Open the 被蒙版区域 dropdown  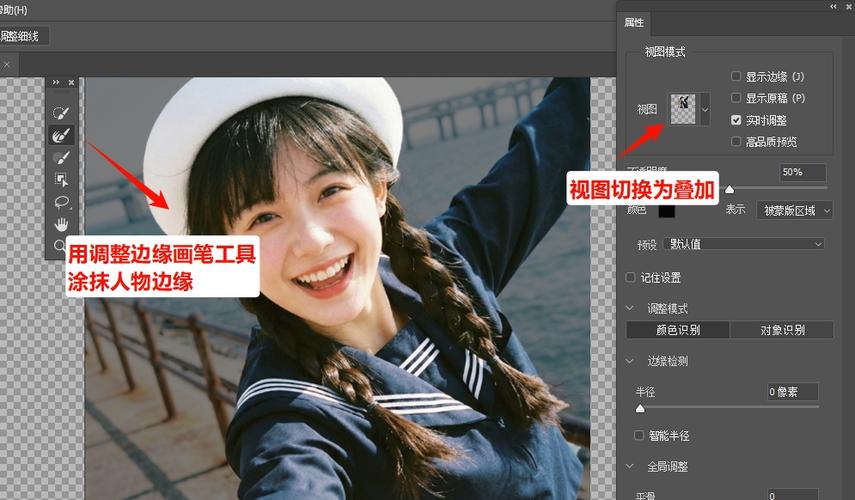pos(794,210)
